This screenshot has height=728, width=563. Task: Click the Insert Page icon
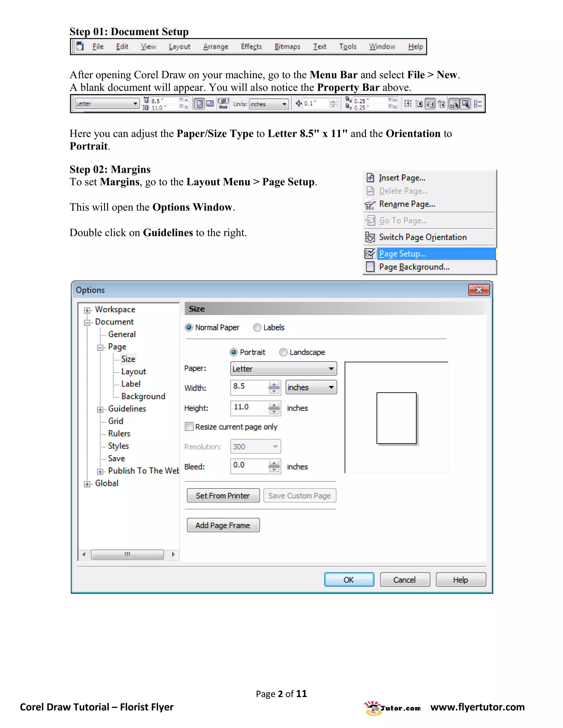370,178
